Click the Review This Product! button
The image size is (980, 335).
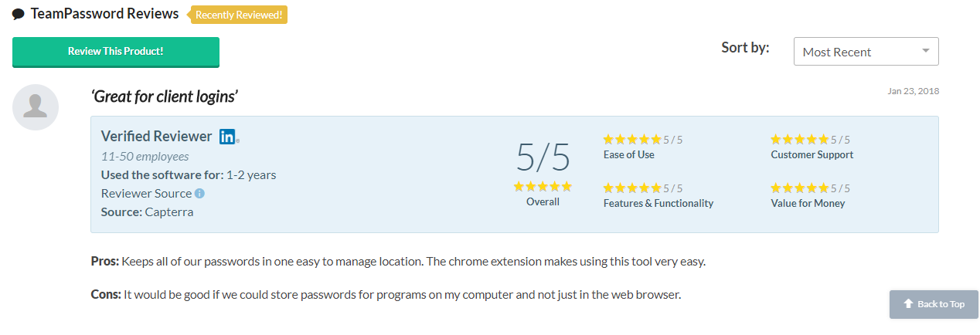pos(116,52)
